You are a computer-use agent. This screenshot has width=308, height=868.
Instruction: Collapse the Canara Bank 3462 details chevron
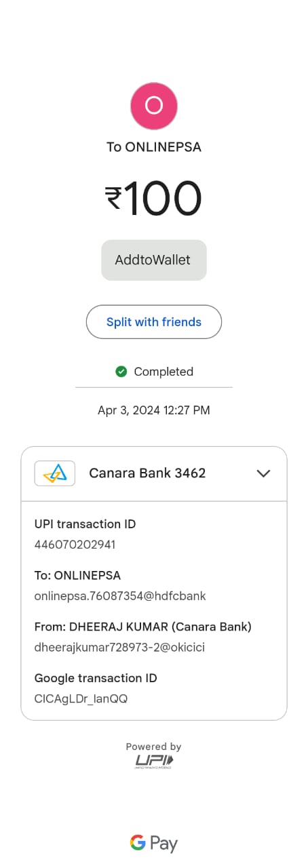[x=263, y=473]
